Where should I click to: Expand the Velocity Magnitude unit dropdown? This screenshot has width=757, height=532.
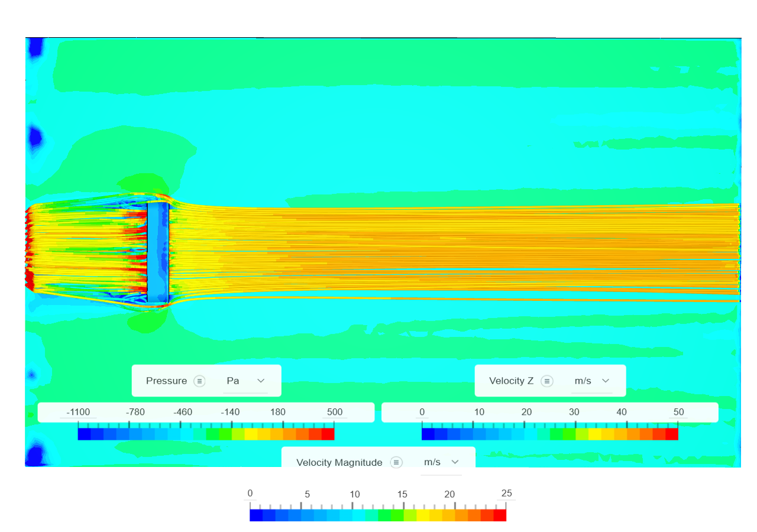pyautogui.click(x=441, y=462)
